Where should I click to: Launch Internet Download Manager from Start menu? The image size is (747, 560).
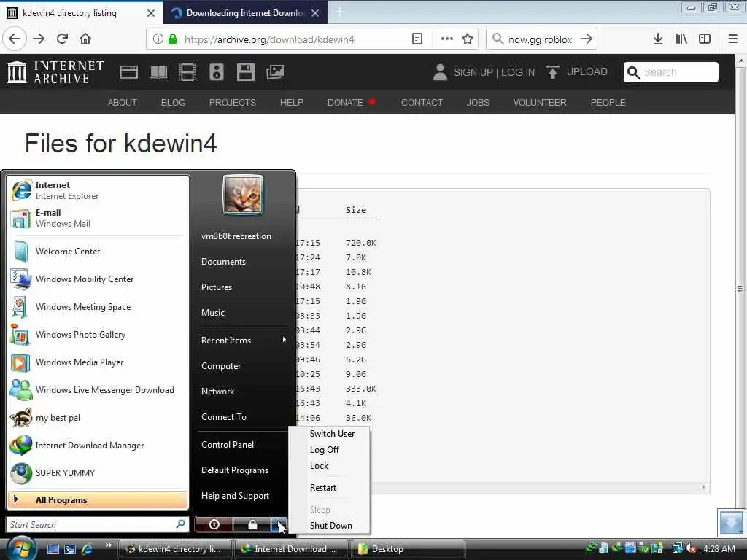[98, 446]
